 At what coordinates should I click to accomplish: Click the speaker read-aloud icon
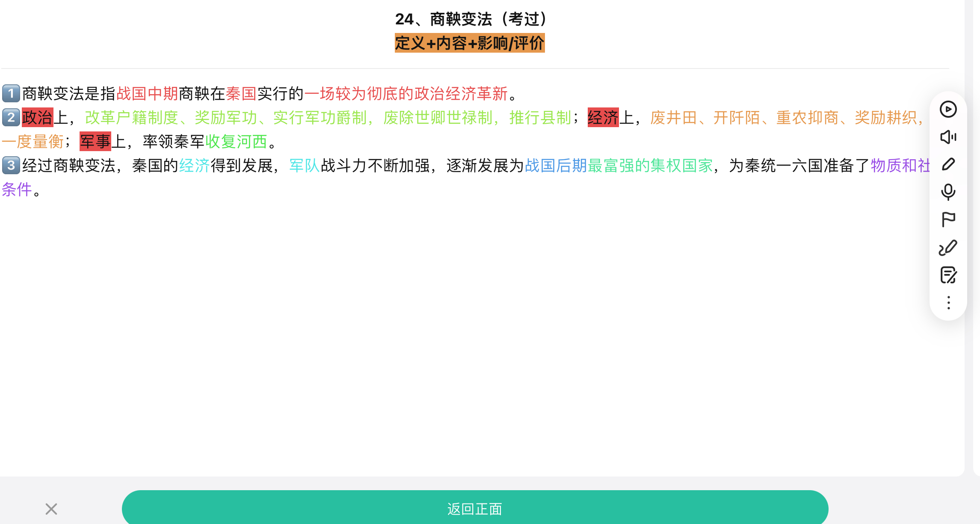point(948,137)
